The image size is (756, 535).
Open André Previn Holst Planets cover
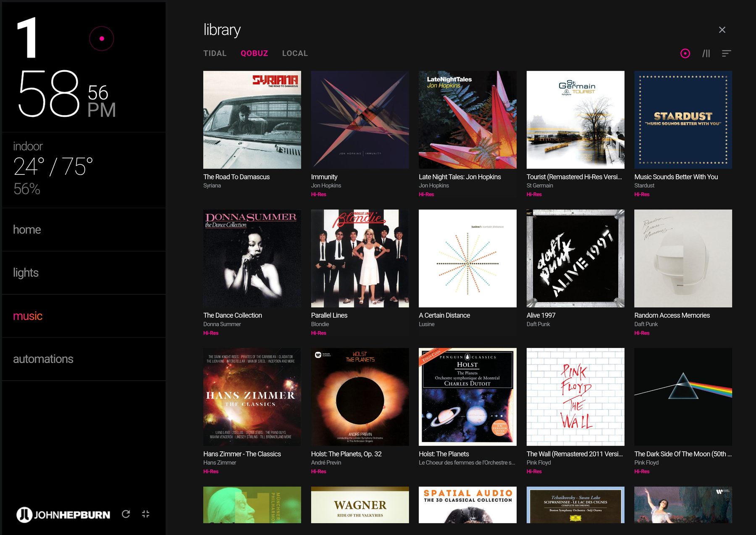(360, 397)
